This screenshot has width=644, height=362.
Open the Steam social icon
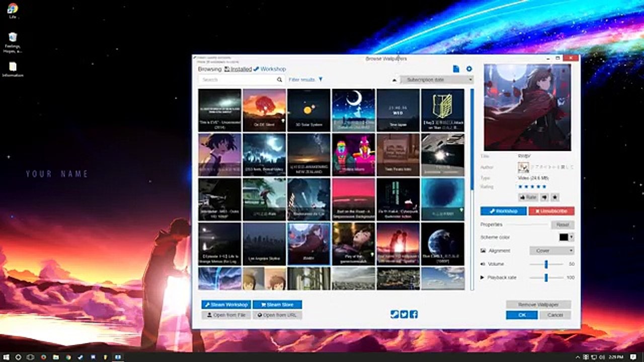pyautogui.click(x=394, y=314)
